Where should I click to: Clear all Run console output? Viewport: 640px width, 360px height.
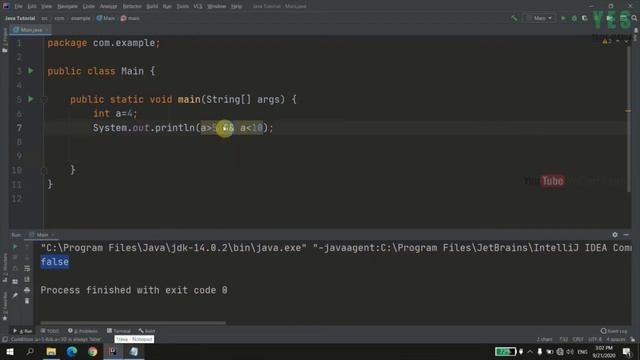pyautogui.click(x=27, y=301)
